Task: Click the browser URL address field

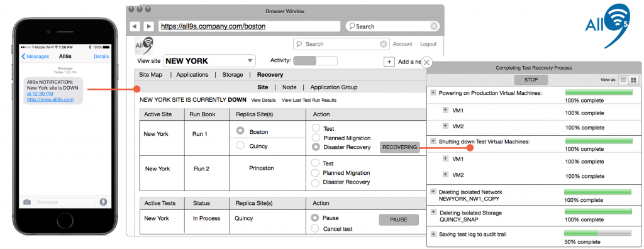Action: (249, 26)
